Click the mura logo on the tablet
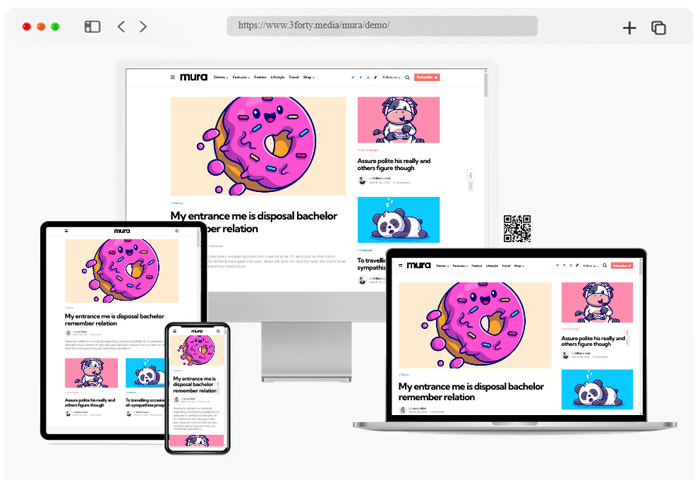This screenshot has height=480, width=700. [121, 231]
